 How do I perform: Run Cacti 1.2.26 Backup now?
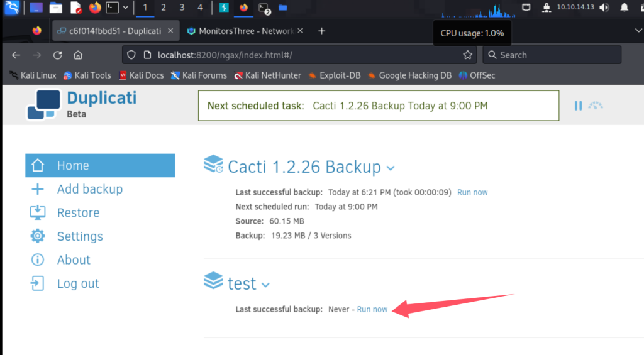coord(472,192)
